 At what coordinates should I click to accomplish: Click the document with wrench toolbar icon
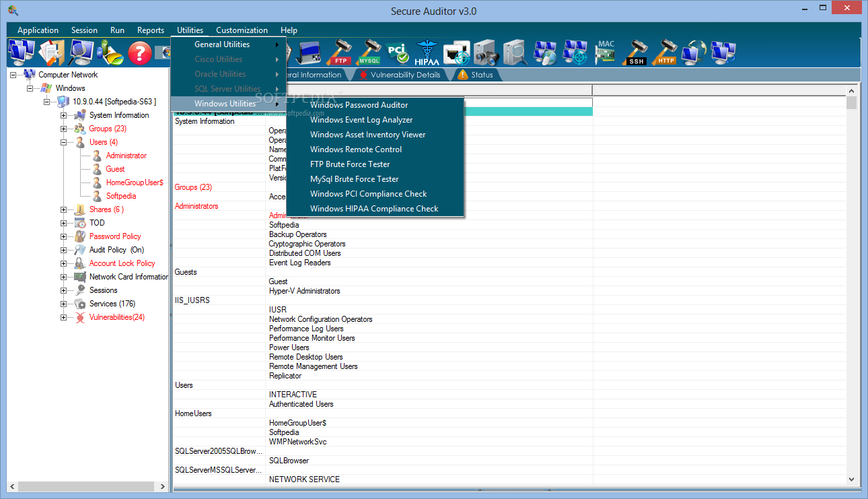tap(52, 53)
